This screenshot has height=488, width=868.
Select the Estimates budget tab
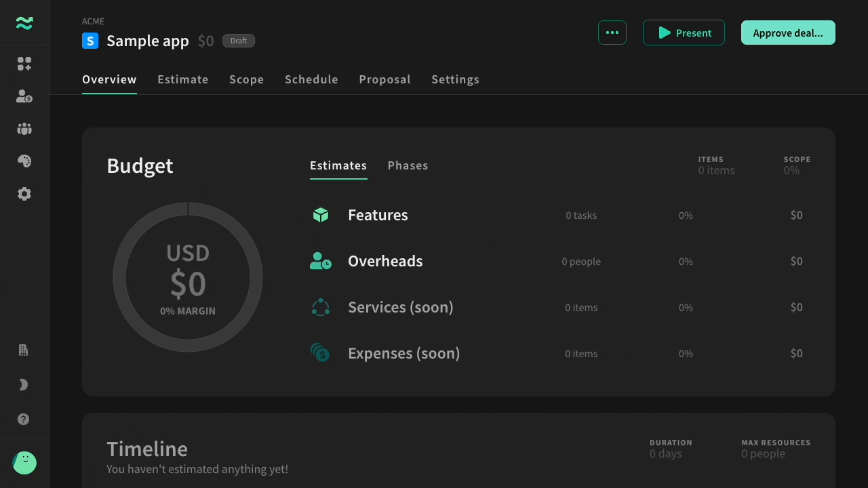tap(338, 165)
